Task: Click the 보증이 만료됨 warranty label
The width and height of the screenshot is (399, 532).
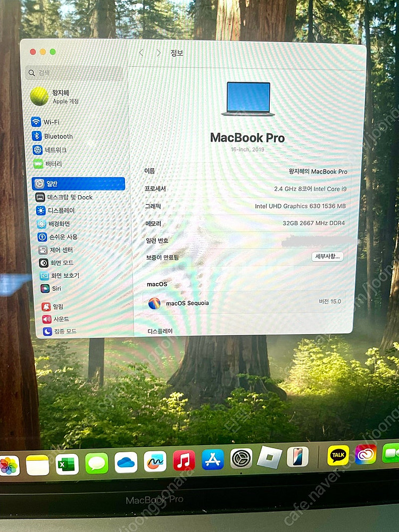Action: (x=162, y=257)
